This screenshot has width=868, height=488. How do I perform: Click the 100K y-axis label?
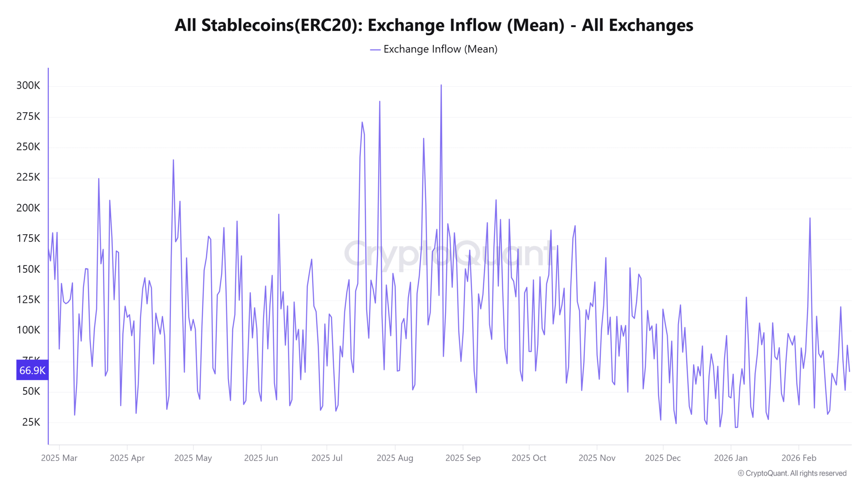click(28, 330)
